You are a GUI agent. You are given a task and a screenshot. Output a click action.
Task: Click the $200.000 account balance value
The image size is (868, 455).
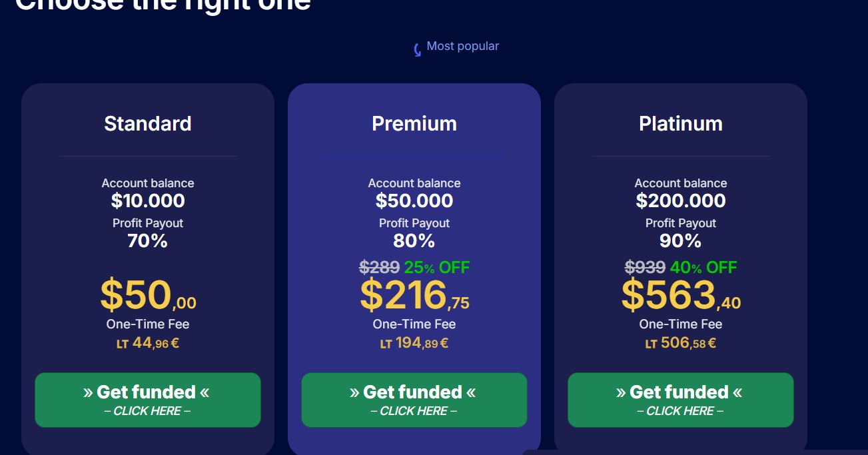[x=681, y=201]
